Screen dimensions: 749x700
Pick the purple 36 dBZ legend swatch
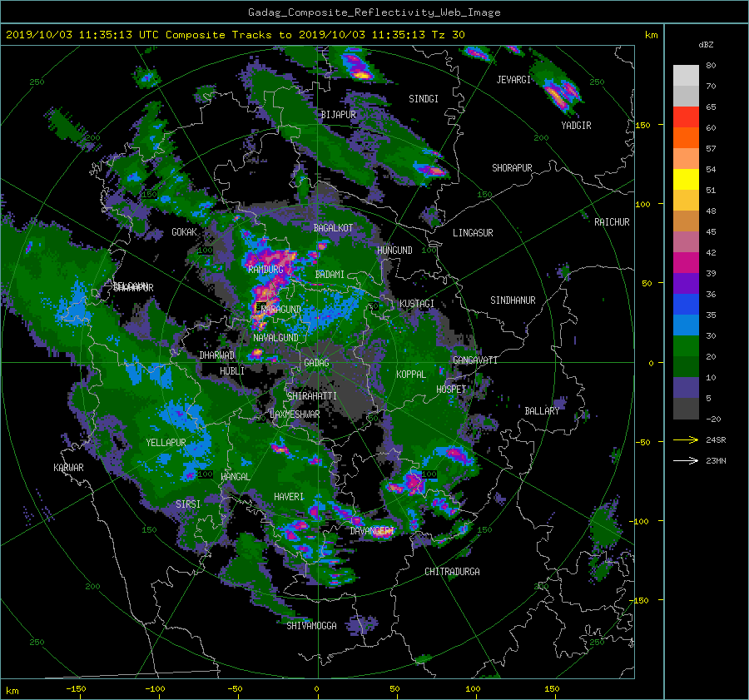tap(686, 283)
